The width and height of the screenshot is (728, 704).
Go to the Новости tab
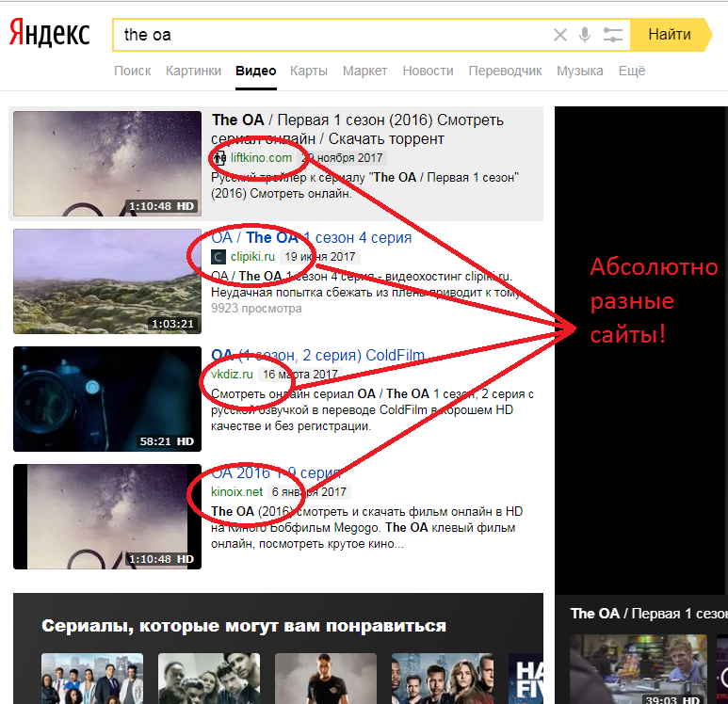pos(428,71)
